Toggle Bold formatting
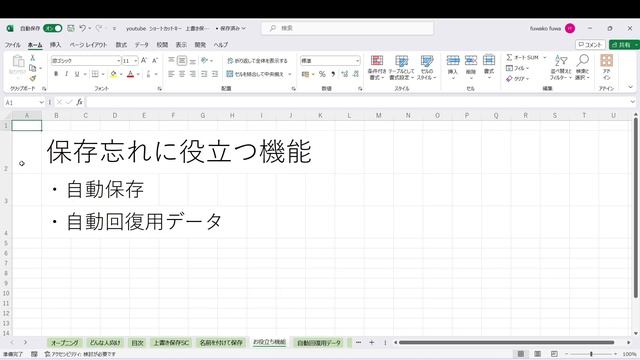 click(56, 74)
